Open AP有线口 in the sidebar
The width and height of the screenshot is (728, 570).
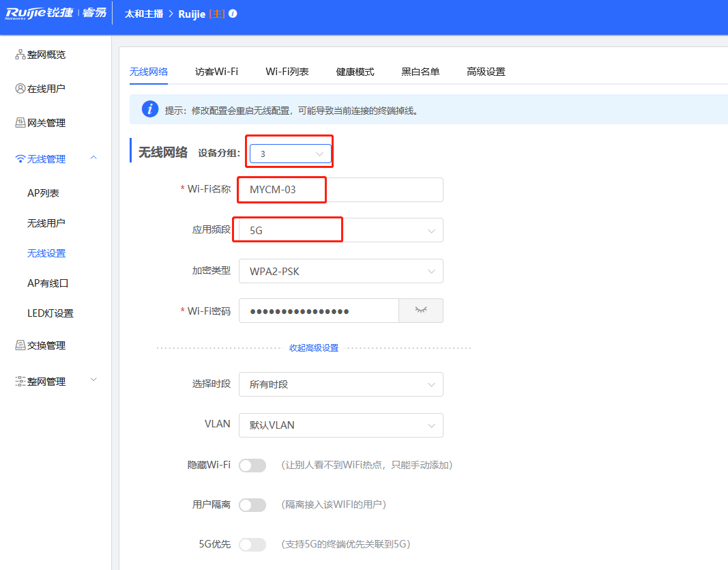coord(48,283)
